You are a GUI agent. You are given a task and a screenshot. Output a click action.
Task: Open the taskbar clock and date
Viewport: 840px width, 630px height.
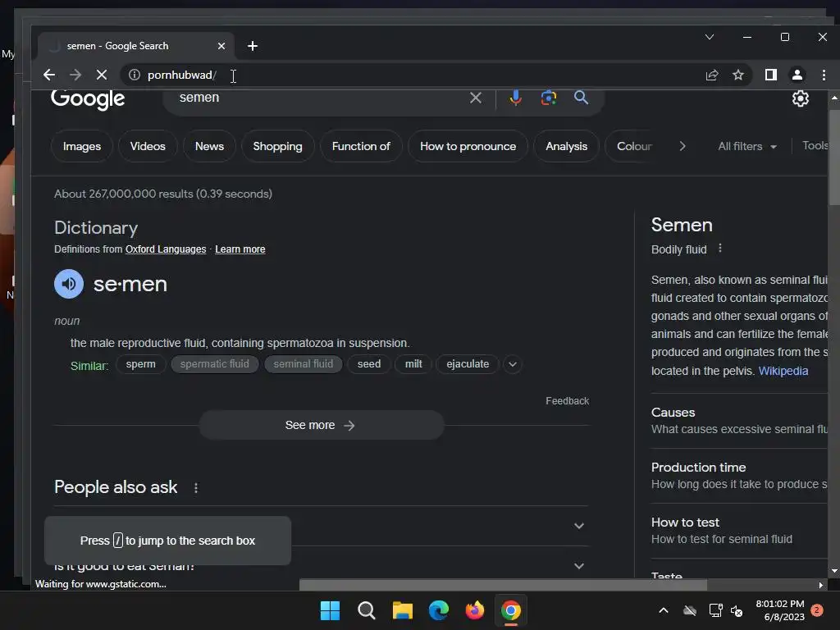tap(780, 610)
